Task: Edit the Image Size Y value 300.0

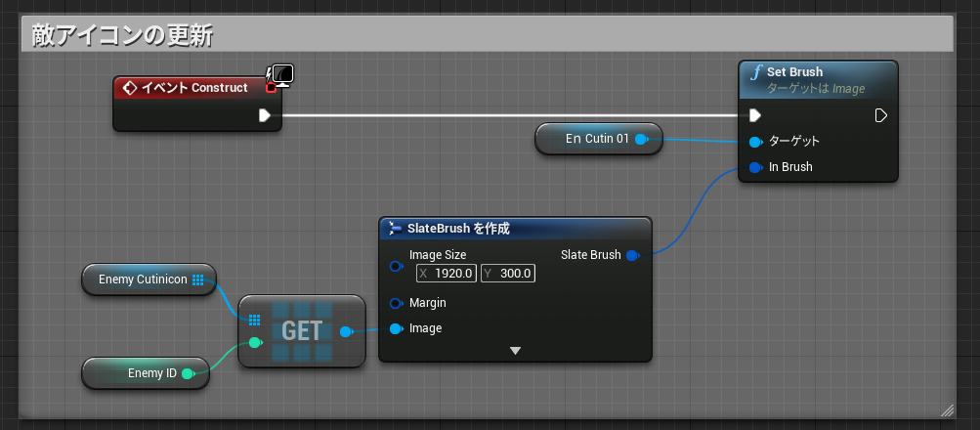Action: tap(508, 274)
